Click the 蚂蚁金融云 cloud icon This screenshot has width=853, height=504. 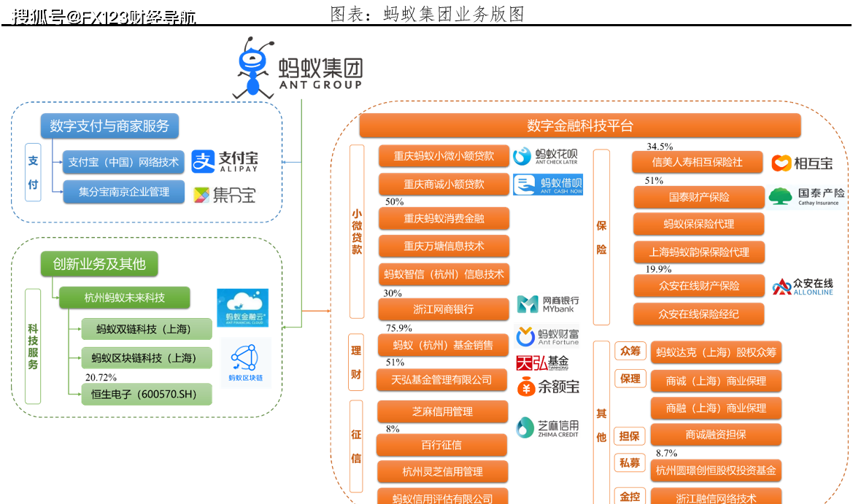[x=243, y=308]
